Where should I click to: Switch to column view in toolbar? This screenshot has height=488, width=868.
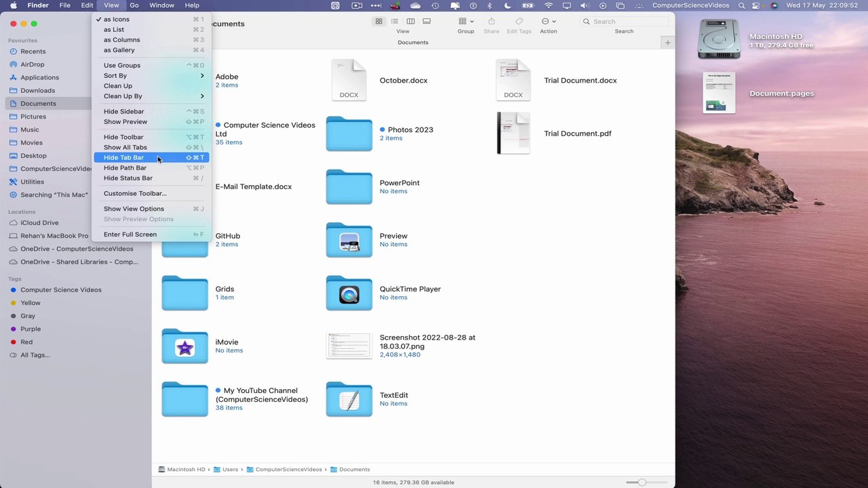click(410, 21)
